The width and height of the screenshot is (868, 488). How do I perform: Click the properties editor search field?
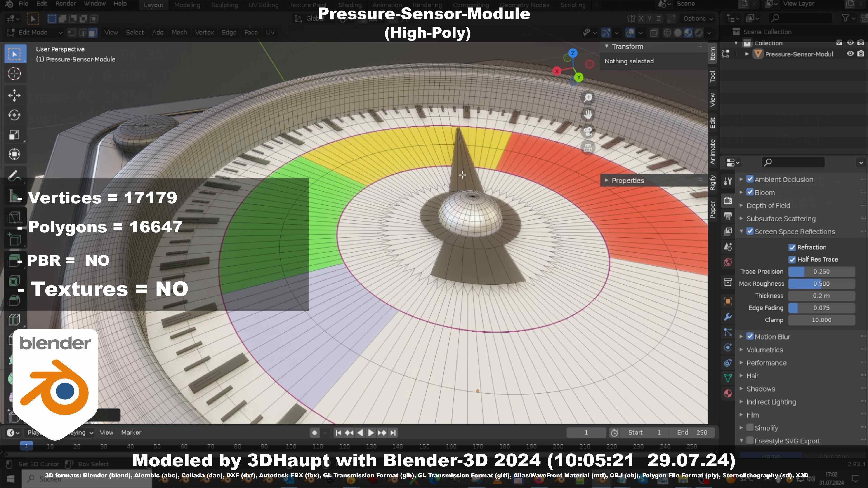click(x=793, y=162)
